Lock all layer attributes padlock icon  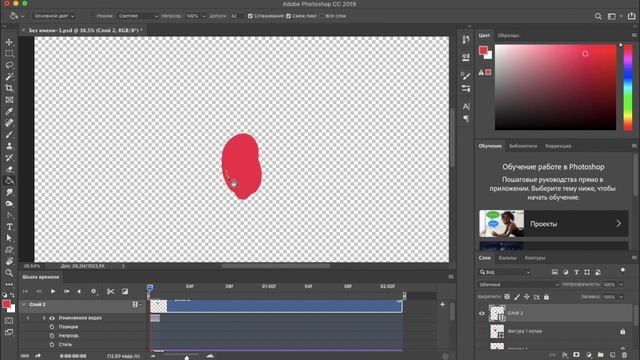(547, 297)
